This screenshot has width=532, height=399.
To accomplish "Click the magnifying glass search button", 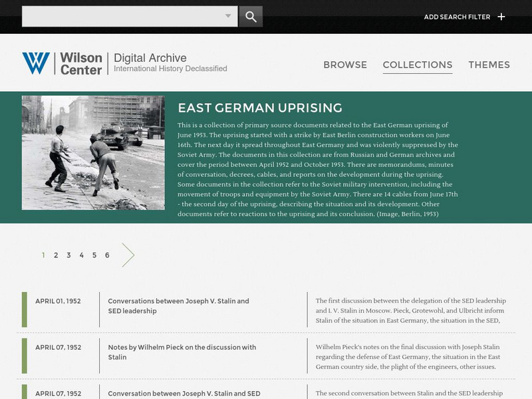I will pos(251,17).
